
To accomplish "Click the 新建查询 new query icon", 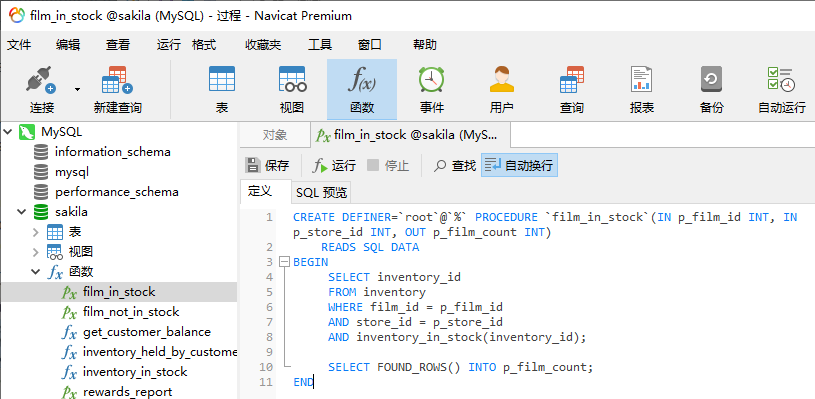I will pos(117,89).
